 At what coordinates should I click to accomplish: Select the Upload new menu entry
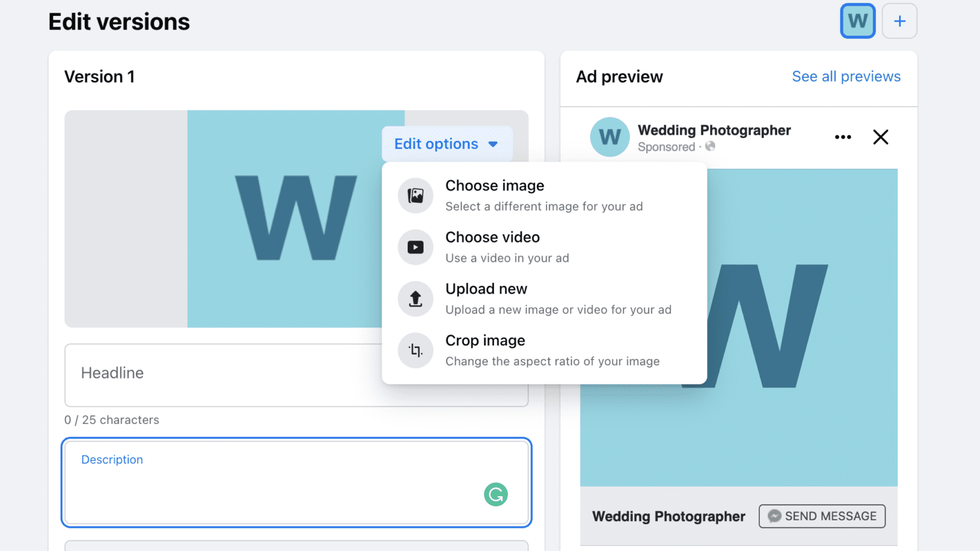486,289
